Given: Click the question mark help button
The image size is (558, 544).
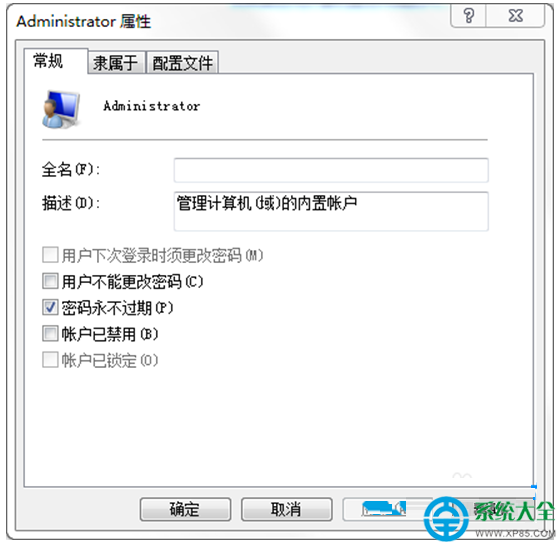Looking at the screenshot, I should 468,16.
